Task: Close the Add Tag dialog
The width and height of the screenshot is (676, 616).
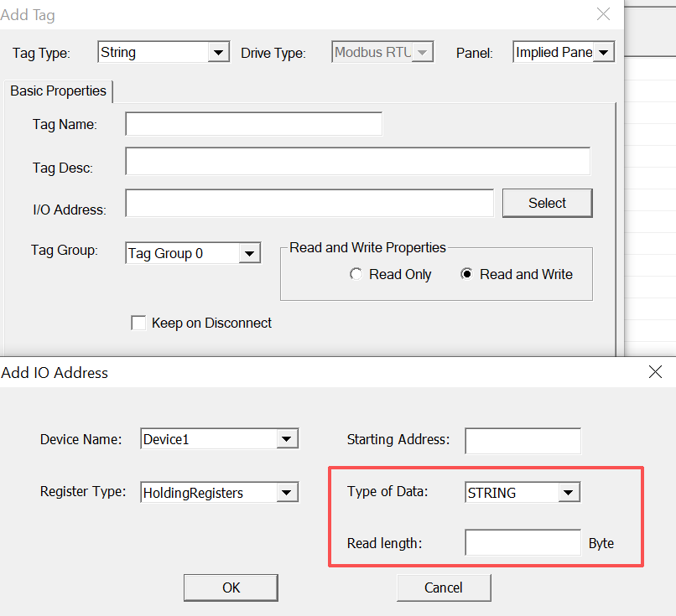Action: 603,14
